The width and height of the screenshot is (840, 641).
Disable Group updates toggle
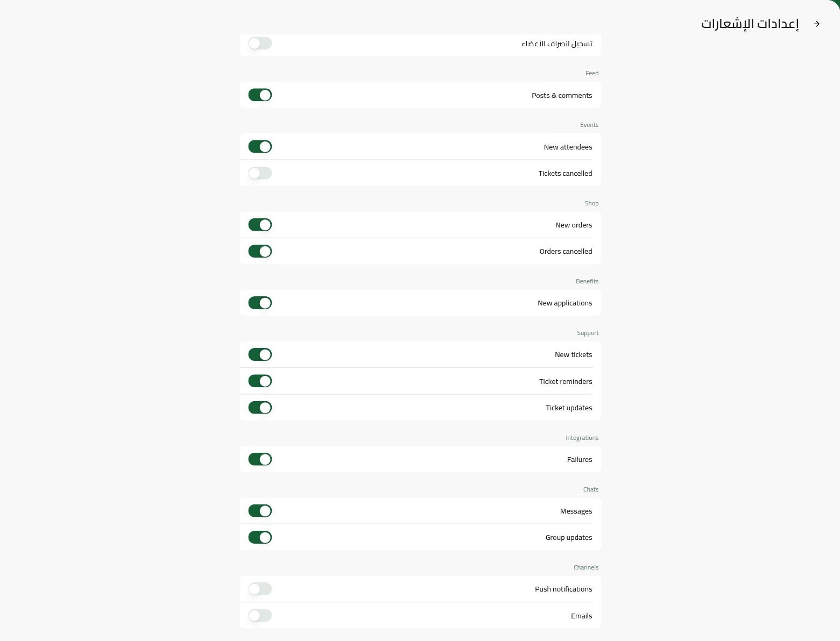(x=260, y=537)
